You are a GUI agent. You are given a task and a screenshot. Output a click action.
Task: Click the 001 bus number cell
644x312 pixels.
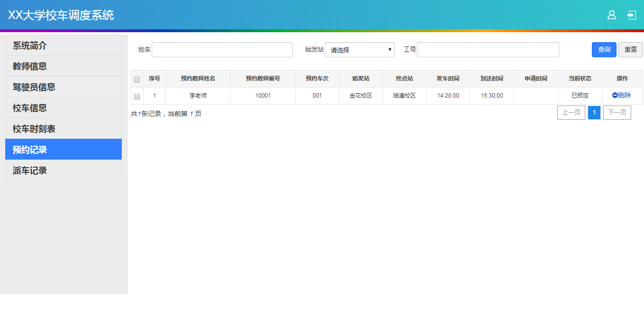(317, 96)
